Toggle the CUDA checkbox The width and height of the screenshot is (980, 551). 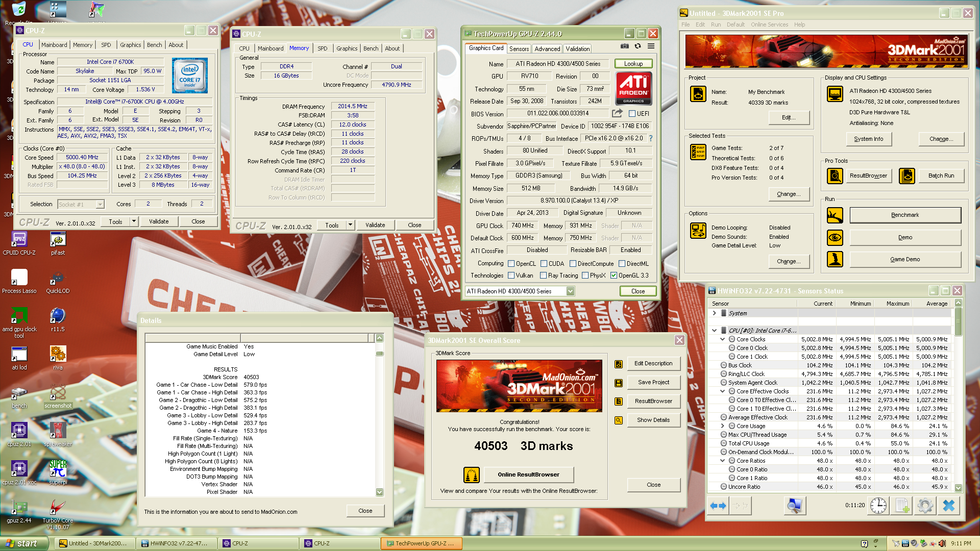[x=544, y=264]
